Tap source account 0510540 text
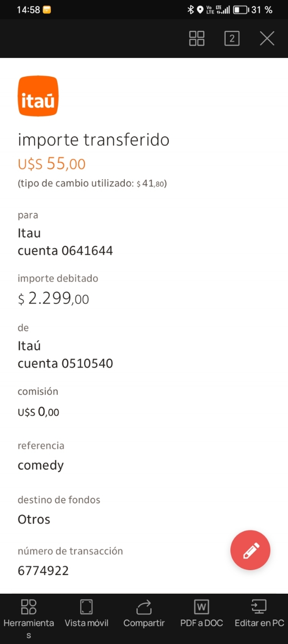288x644 pixels. (65, 363)
